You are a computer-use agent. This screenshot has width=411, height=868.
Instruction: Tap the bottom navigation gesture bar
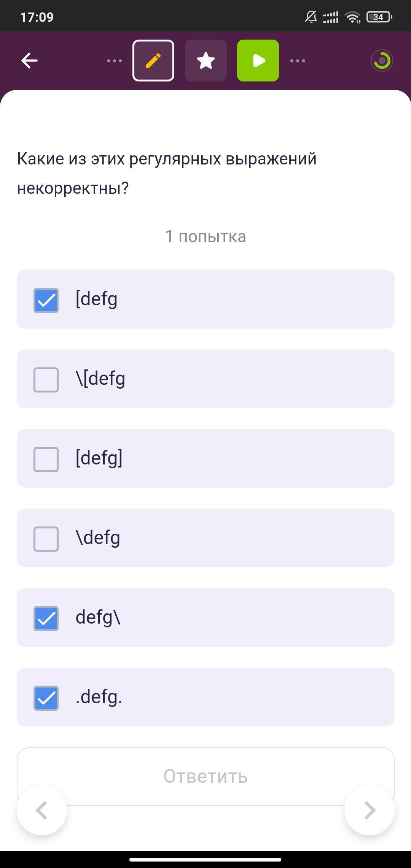pos(205,859)
